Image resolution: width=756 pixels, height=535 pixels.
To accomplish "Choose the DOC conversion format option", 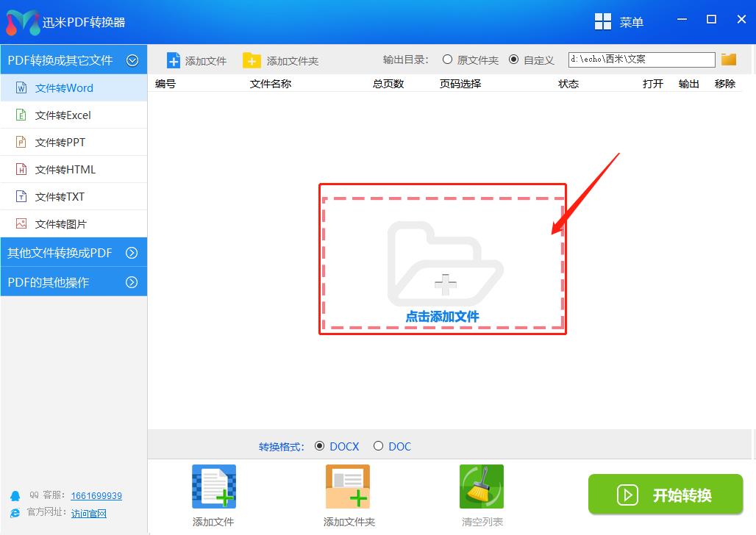I will (x=378, y=445).
